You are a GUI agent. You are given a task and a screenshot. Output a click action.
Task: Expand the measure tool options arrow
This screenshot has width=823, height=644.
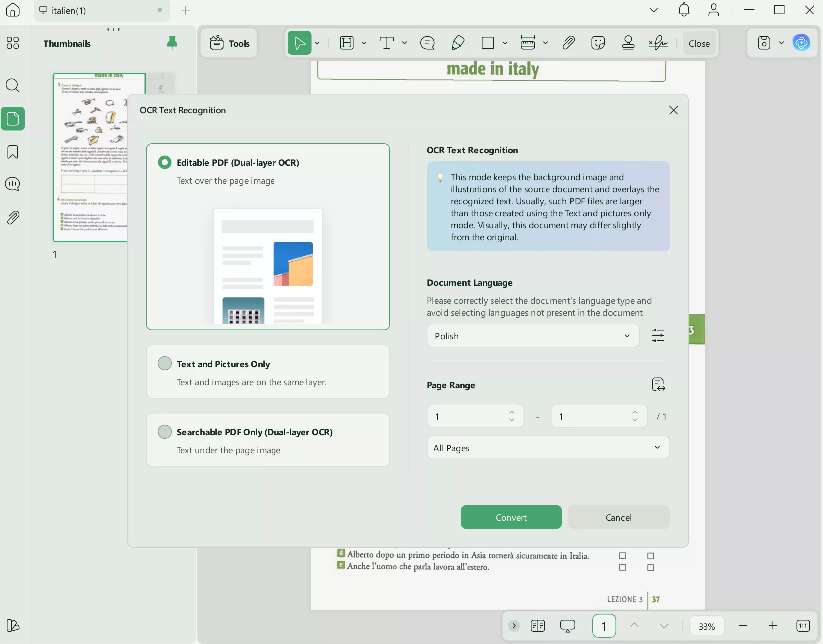[x=545, y=43]
